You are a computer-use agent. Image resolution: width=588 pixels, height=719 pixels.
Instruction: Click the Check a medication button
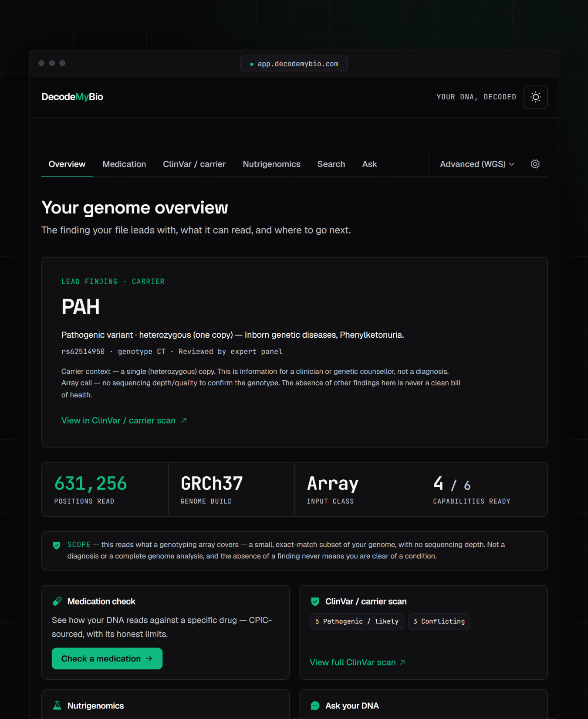coord(107,658)
